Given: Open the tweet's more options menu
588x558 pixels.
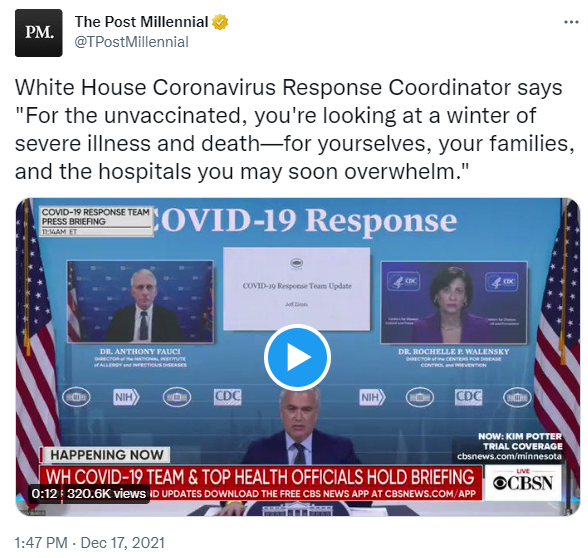Looking at the screenshot, I should click(x=571, y=22).
